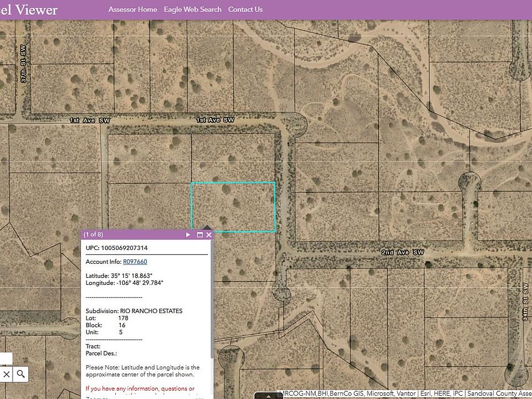
Task: Close the parcel info popup
Action: coord(209,235)
